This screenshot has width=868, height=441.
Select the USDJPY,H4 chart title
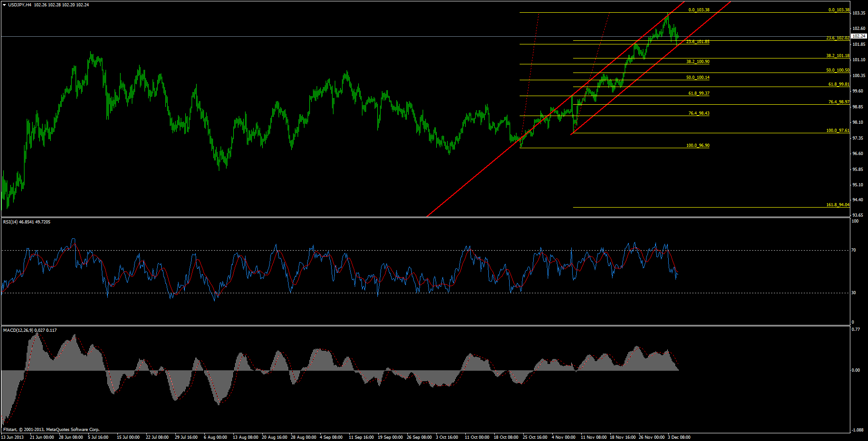[x=20, y=5]
